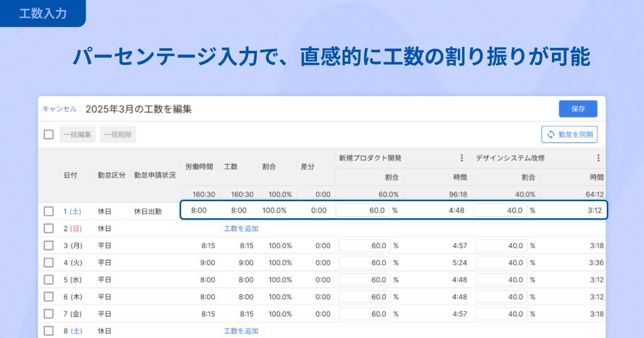Image resolution: width=644 pixels, height=338 pixels.
Task: Click the デザインシステム改修 project header
Action: (510, 158)
